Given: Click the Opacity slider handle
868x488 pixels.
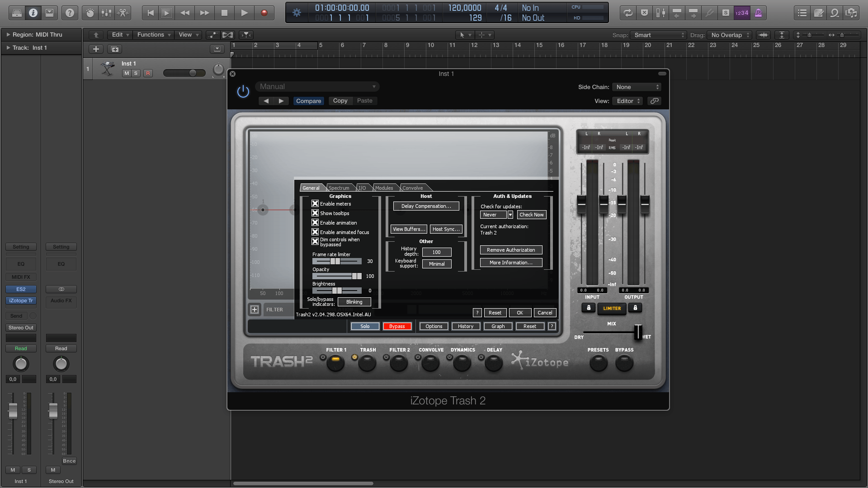Looking at the screenshot, I should (357, 276).
